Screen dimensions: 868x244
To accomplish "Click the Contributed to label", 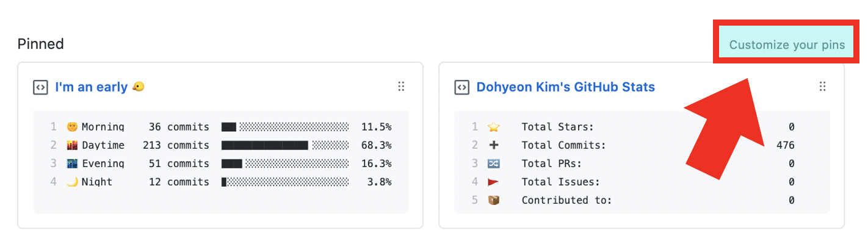I will pyautogui.click(x=566, y=200).
